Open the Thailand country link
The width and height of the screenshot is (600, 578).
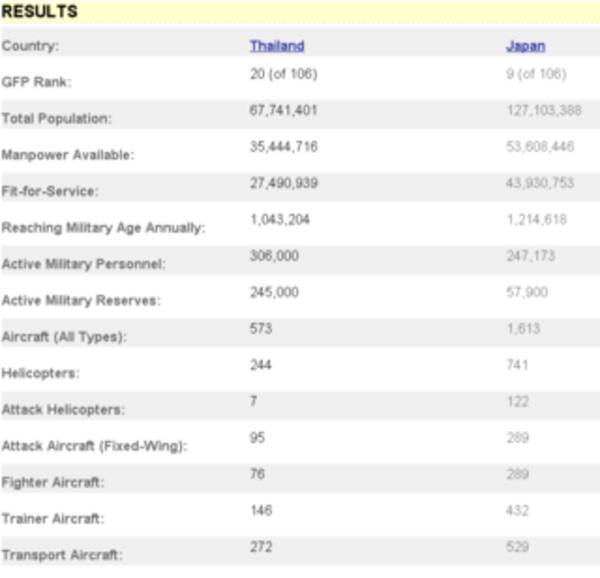(x=277, y=45)
